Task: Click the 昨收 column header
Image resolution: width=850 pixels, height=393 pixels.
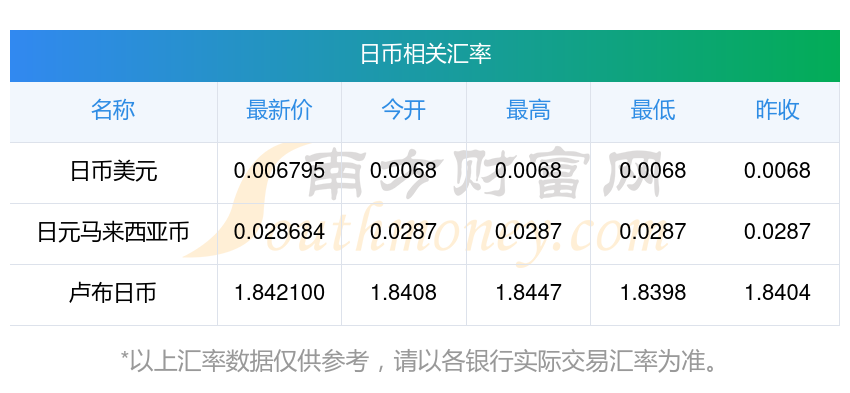Action: (777, 111)
